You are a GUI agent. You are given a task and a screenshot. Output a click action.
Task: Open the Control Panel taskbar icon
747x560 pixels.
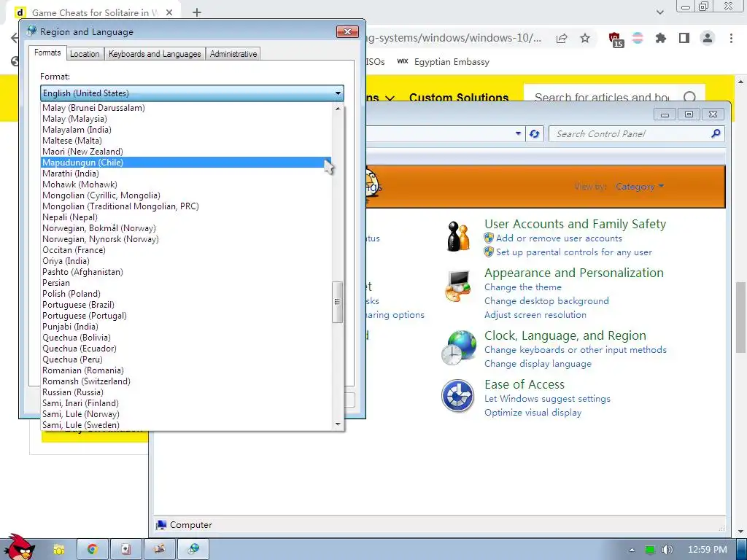pos(160,549)
